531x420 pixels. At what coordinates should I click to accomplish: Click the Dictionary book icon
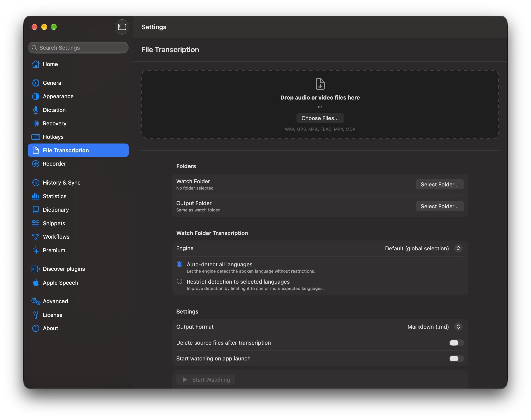tap(36, 210)
